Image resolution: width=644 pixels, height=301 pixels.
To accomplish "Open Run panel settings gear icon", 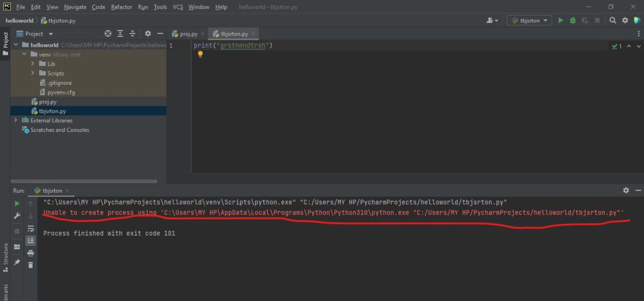I will click(x=626, y=190).
